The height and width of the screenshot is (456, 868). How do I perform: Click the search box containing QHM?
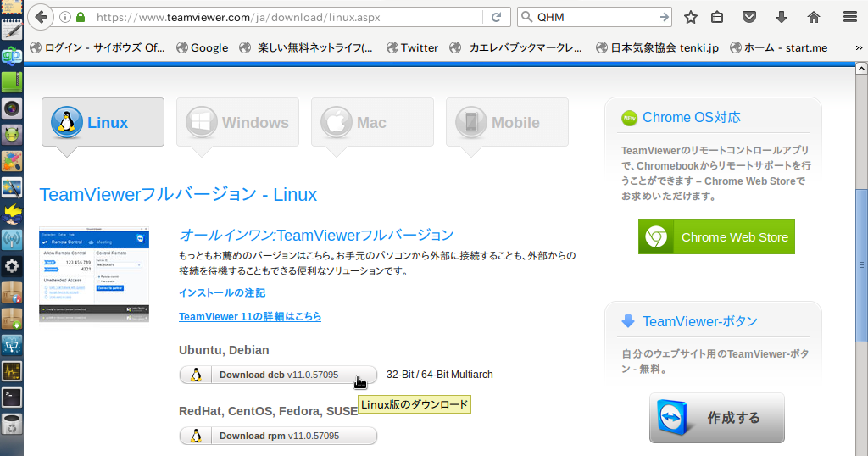(594, 17)
